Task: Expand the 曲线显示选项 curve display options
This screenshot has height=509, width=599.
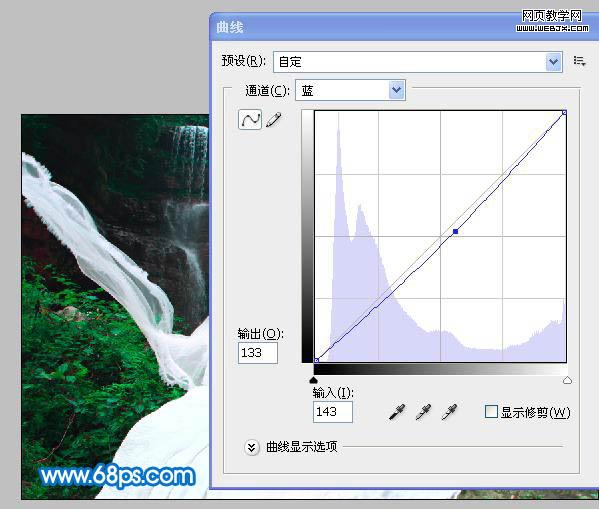Action: [x=251, y=447]
